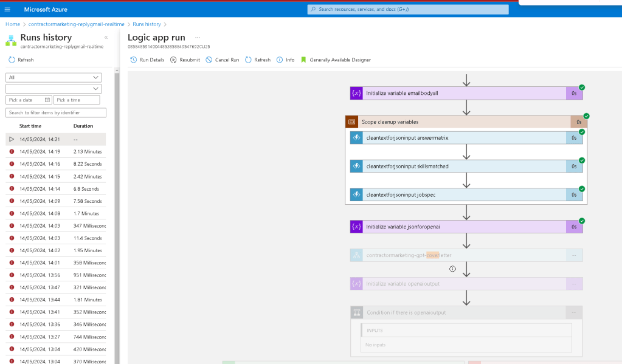
Task: Click the function icon on cleantextforjsoninput skillsmatched
Action: 357,166
